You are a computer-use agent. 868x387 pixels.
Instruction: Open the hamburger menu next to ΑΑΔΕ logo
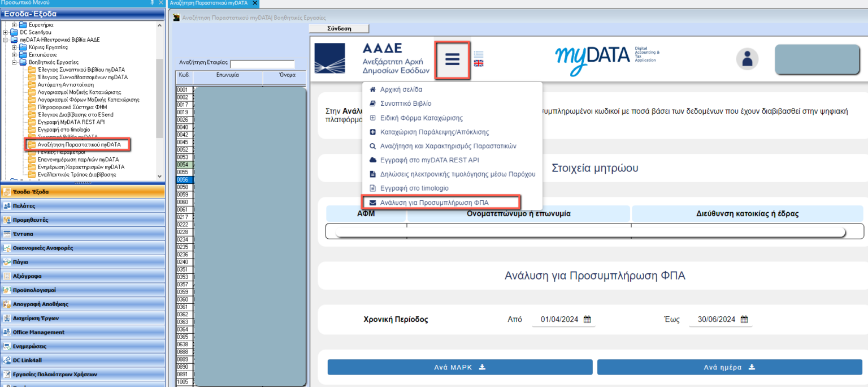coord(452,59)
